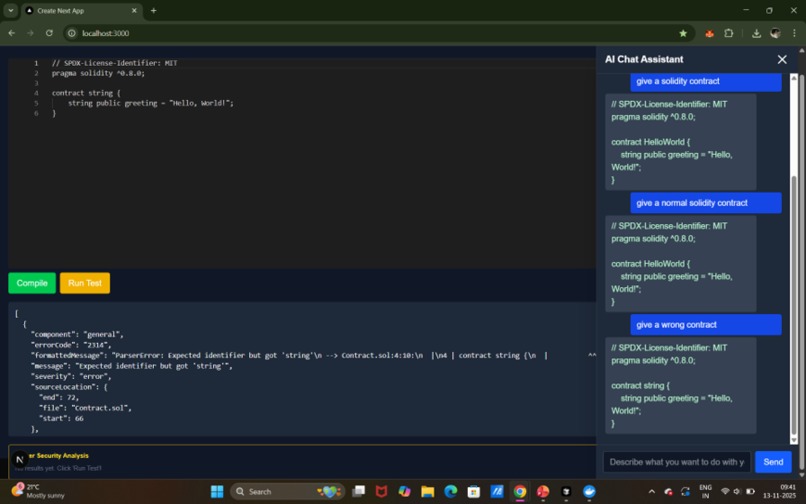
Task: Open a new browser tab
Action: tap(153, 10)
